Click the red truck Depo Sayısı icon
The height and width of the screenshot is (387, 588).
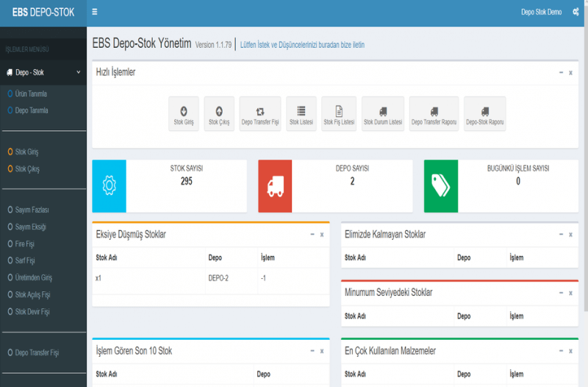[275, 186]
